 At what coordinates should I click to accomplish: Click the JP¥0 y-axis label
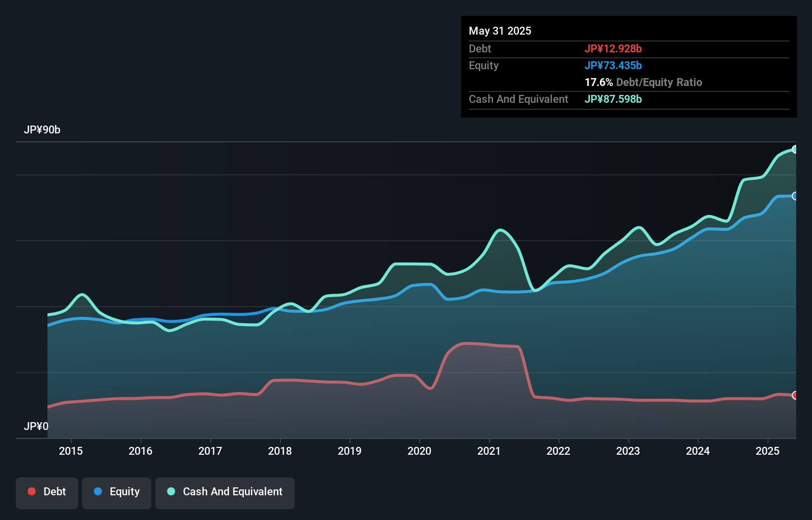point(36,426)
